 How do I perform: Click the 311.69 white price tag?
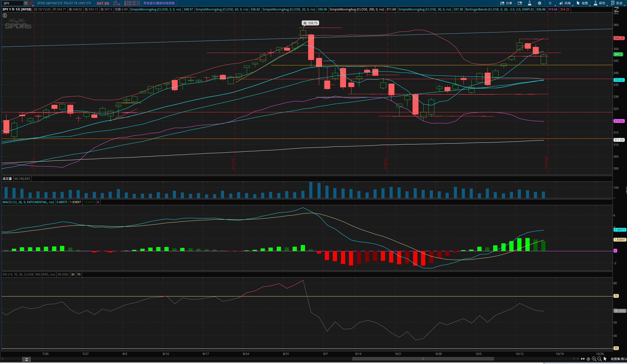(619, 140)
